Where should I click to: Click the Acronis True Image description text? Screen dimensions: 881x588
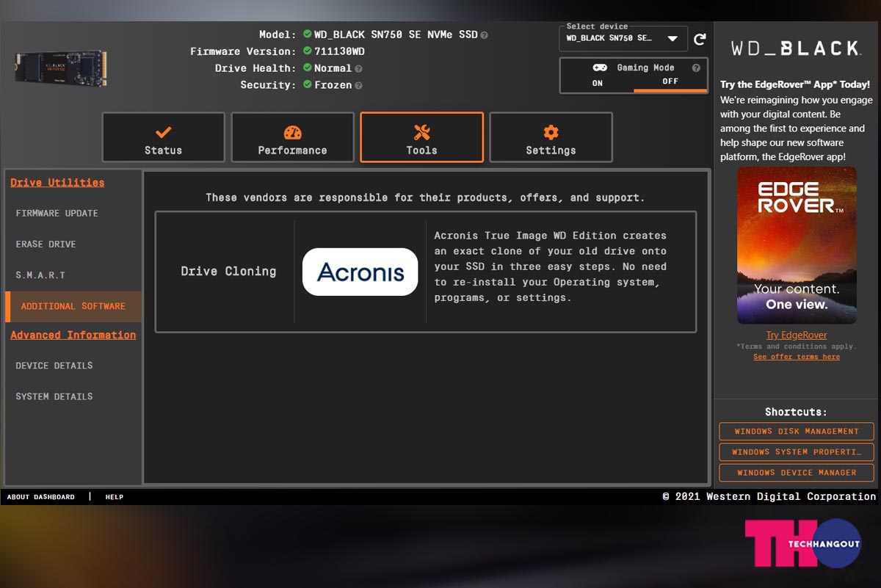tap(551, 266)
